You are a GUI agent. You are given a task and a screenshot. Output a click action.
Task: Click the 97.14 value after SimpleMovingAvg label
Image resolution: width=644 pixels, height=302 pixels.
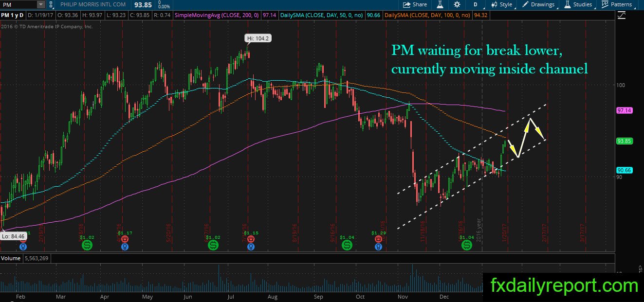[269, 16]
